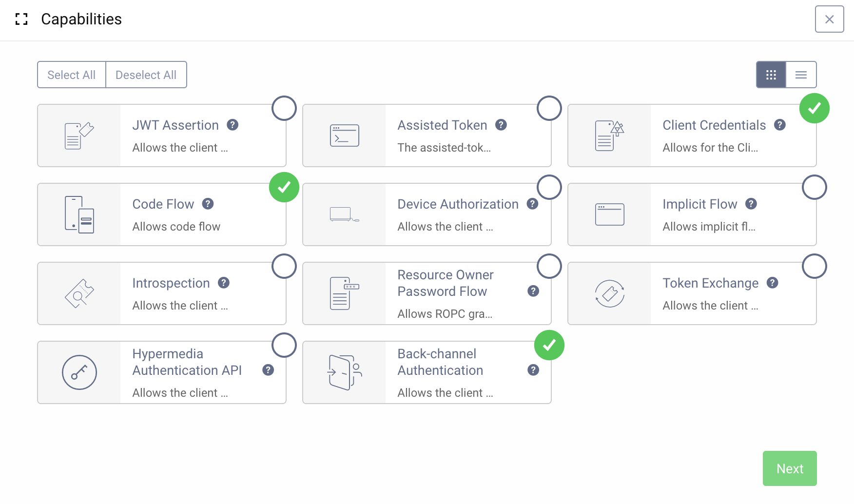Uncheck the Client Credentials capability
854x504 pixels.
pyautogui.click(x=814, y=108)
